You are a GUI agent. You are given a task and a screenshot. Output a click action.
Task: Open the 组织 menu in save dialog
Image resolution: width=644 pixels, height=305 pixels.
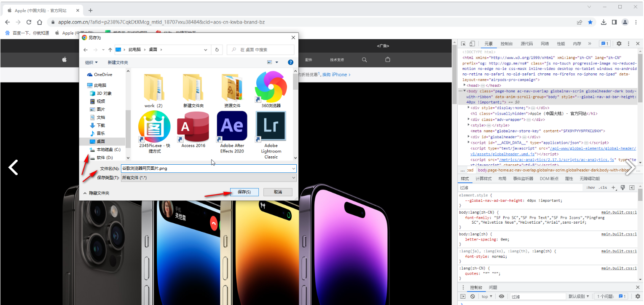click(91, 62)
